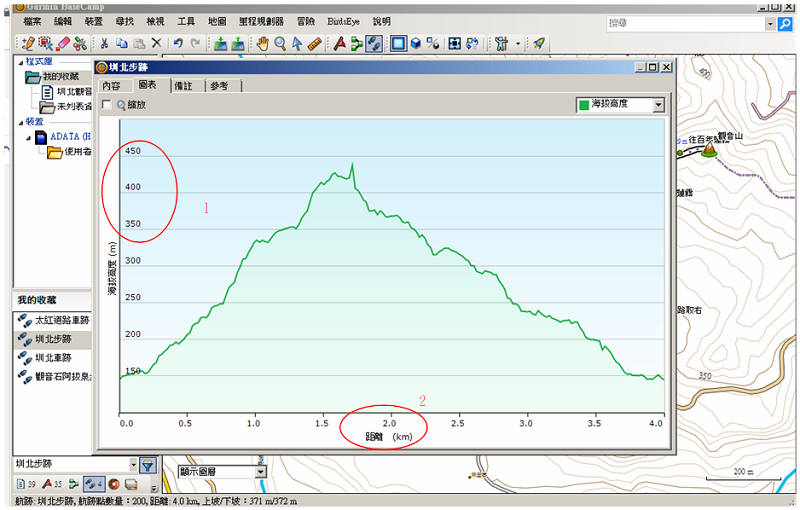
Task: Open the 編輯 menu
Action: coord(63,21)
